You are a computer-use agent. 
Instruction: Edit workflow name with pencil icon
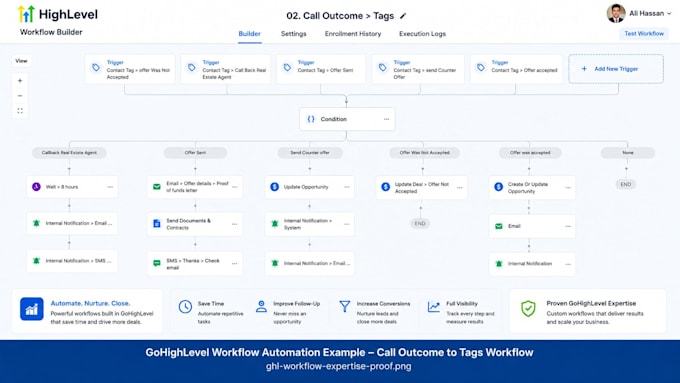pyautogui.click(x=403, y=16)
